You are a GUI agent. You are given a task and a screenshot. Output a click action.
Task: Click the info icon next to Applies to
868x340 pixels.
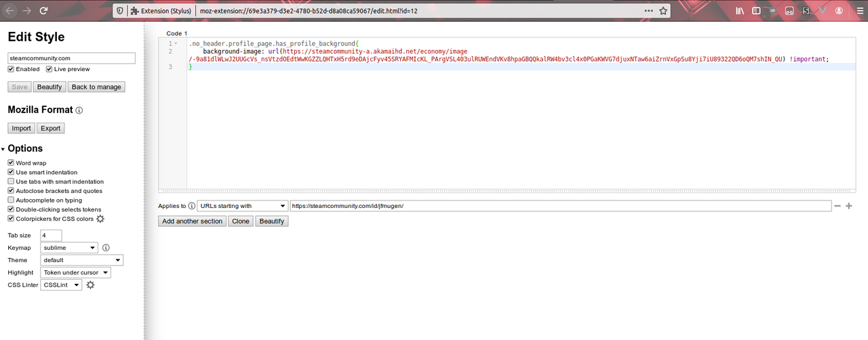pos(192,206)
